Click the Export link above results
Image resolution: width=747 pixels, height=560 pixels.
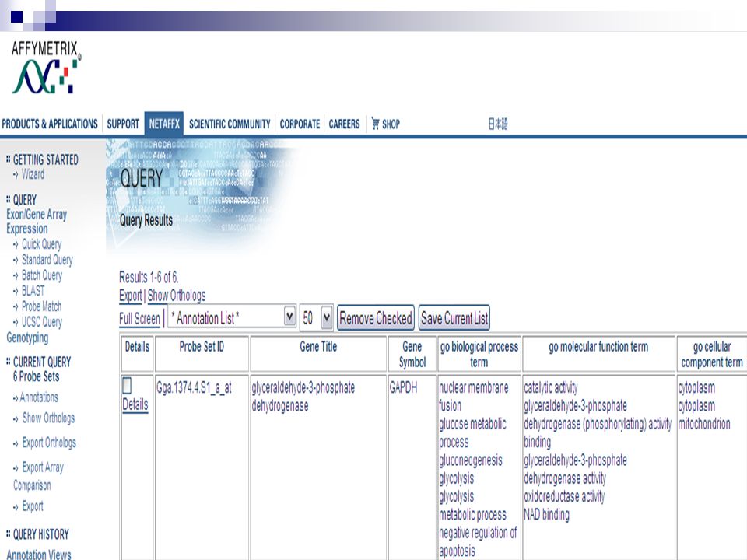131,296
